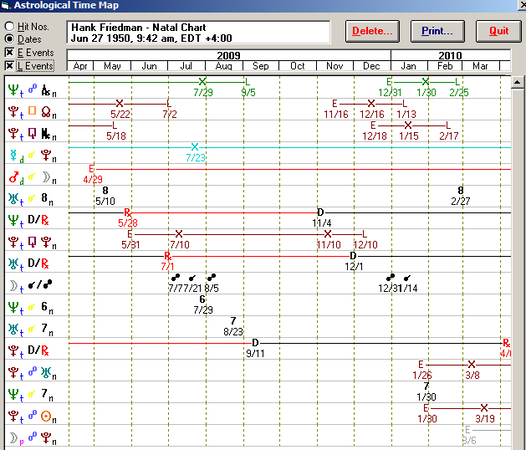Click the enter marker dated 4/29
The height and width of the screenshot is (450, 526).
(91, 169)
